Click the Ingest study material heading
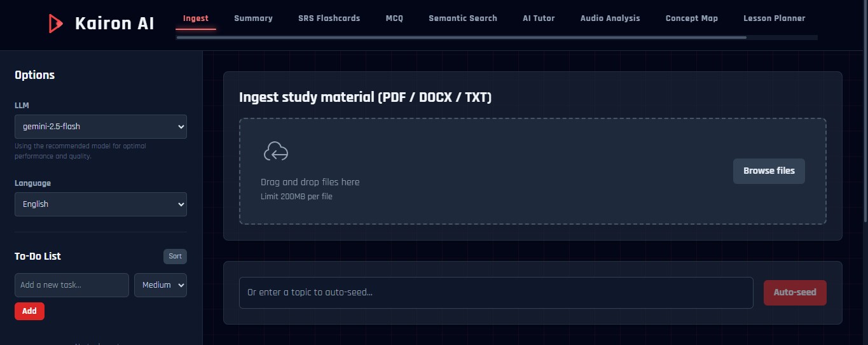Viewport: 868px width, 345px height. [365, 97]
